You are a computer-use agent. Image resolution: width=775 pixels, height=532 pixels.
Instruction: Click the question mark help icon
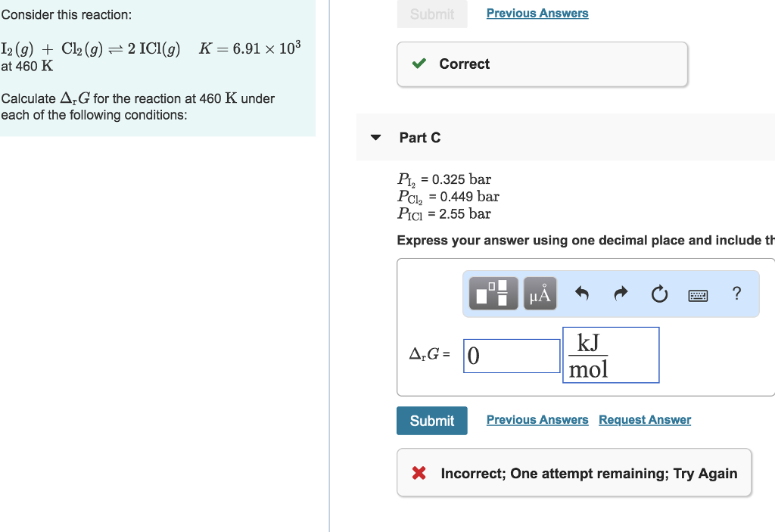click(736, 294)
